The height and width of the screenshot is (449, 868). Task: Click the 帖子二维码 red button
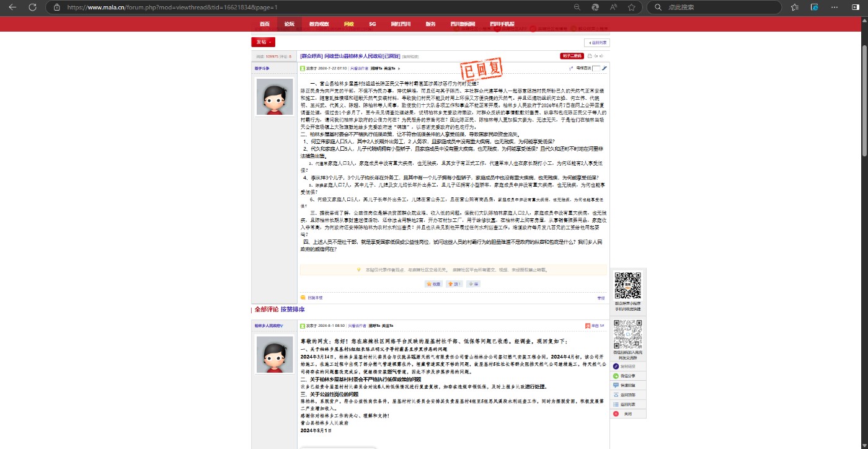[571, 56]
